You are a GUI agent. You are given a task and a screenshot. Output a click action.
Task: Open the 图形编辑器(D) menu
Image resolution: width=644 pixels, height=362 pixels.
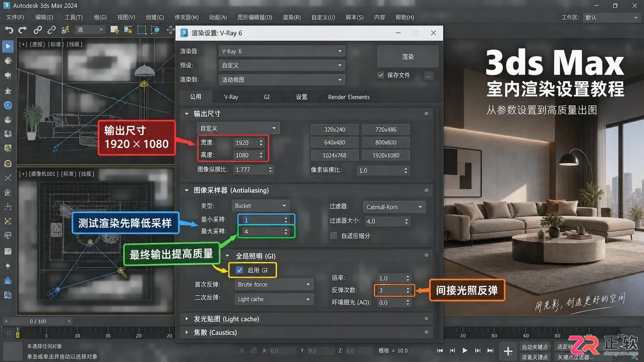coord(255,17)
